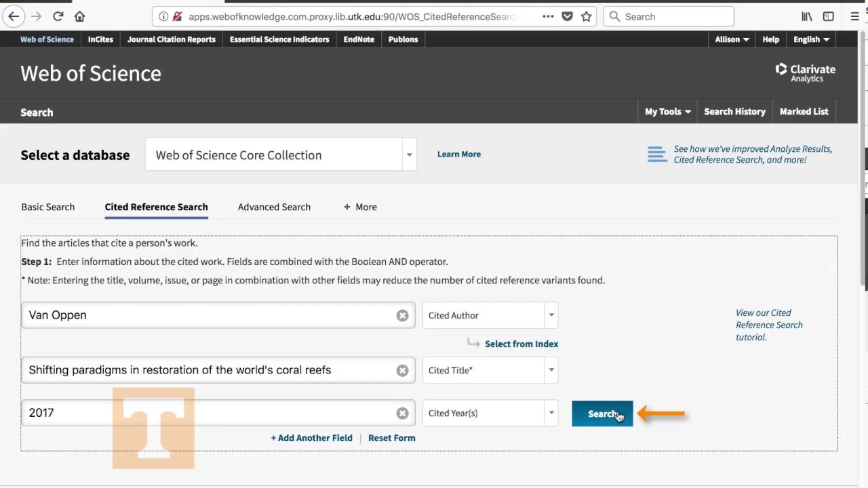Click the Web of Science title logo
The image size is (868, 488).
point(91,73)
